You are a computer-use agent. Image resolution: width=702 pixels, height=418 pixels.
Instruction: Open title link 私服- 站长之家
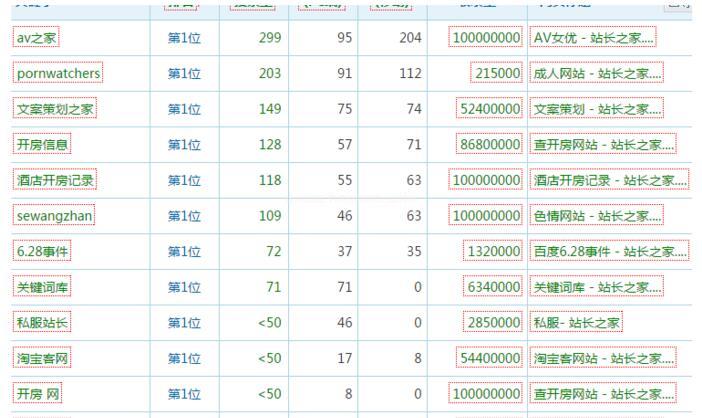tap(576, 323)
